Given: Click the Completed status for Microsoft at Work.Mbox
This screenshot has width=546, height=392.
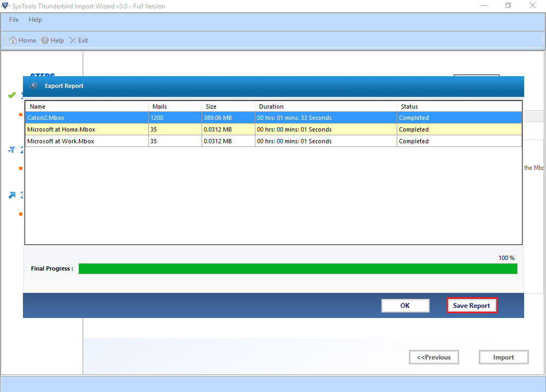Looking at the screenshot, I should pyautogui.click(x=459, y=141).
